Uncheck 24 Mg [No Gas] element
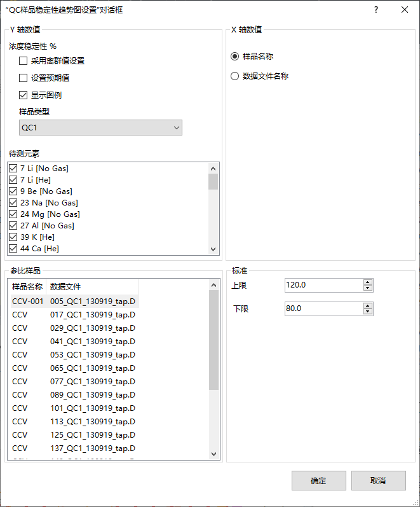The height and width of the screenshot is (507, 420). point(13,214)
